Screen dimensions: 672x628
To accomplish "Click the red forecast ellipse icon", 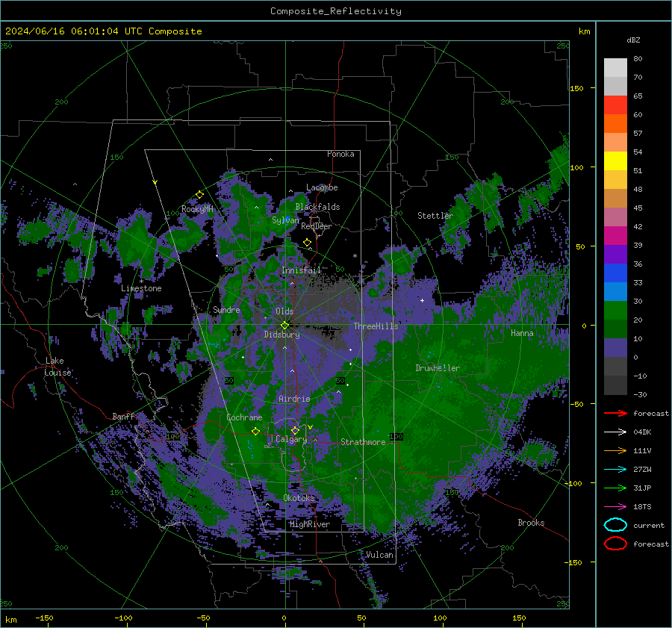I will tap(615, 544).
